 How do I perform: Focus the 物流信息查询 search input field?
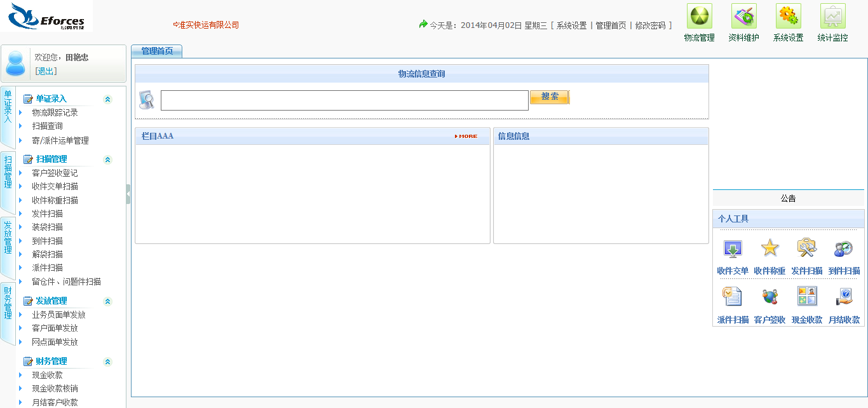(344, 100)
